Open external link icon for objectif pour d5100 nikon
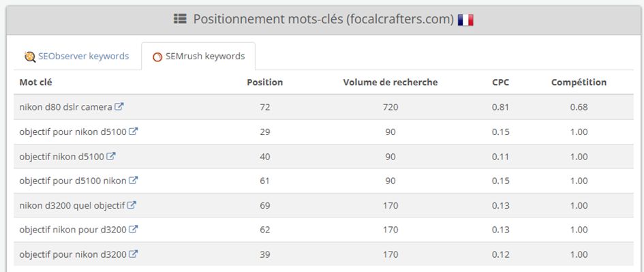 (133, 181)
